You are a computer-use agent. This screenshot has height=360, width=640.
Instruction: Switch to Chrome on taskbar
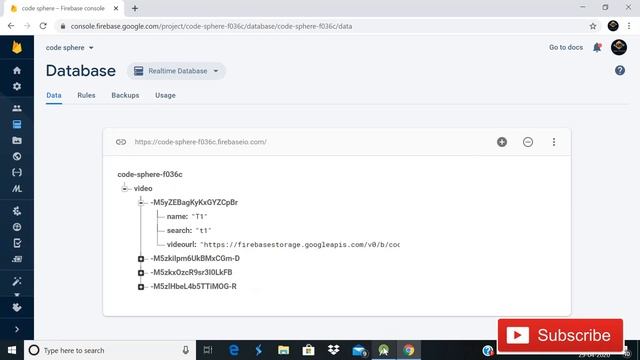409,350
